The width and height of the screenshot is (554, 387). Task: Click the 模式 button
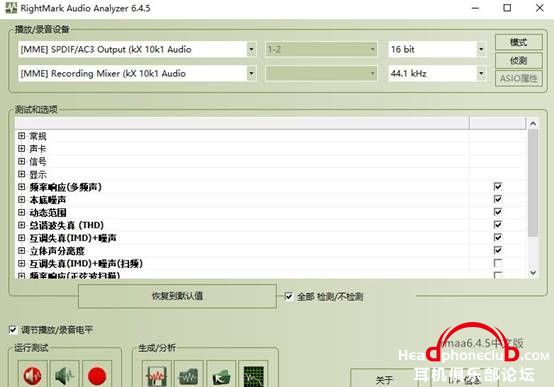tap(519, 42)
